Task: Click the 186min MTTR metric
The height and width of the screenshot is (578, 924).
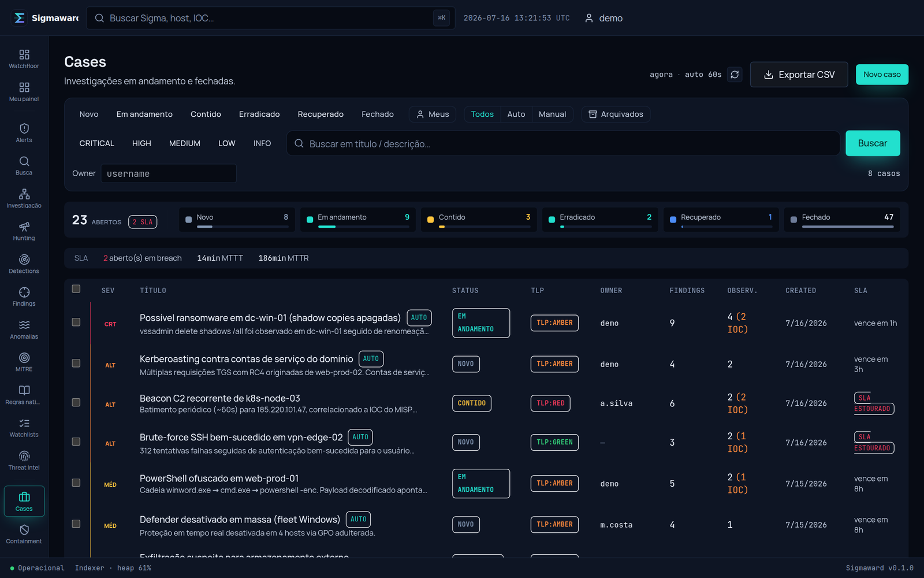Action: click(x=284, y=258)
